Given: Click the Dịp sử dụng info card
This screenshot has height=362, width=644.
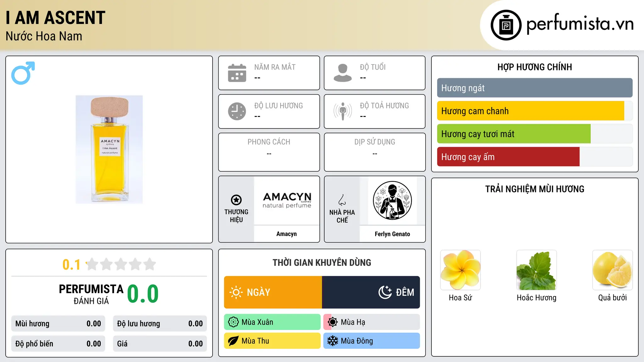Looking at the screenshot, I should (x=375, y=152).
